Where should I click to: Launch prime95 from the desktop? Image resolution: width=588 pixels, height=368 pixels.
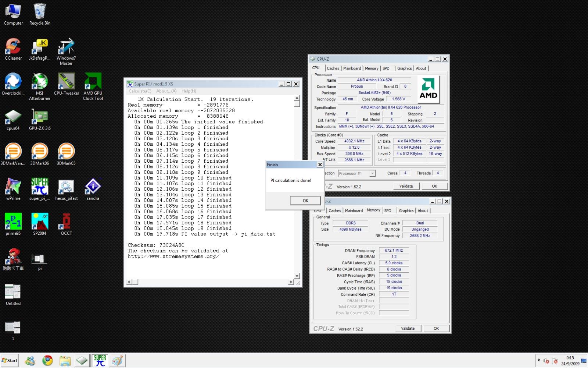(x=13, y=224)
